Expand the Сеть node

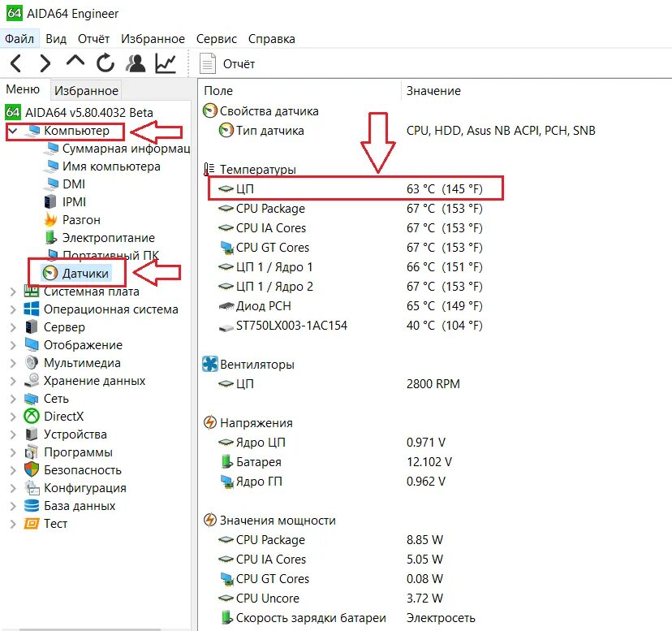[13, 399]
